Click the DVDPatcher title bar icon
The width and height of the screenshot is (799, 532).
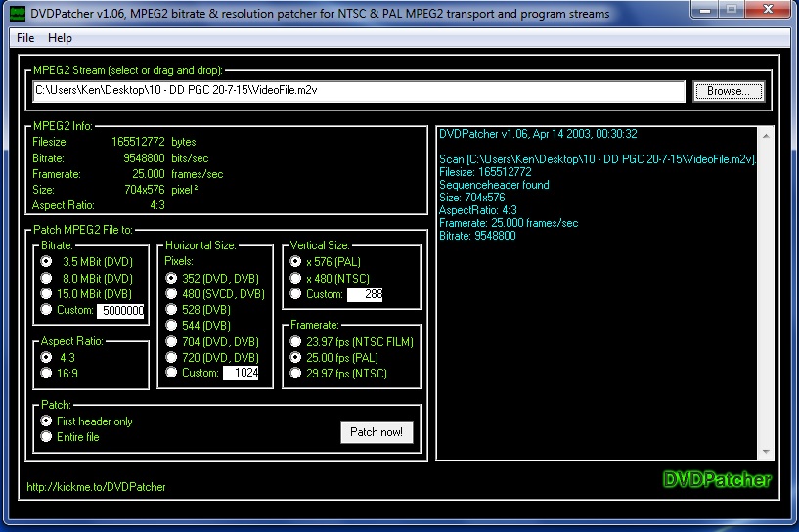point(18,14)
